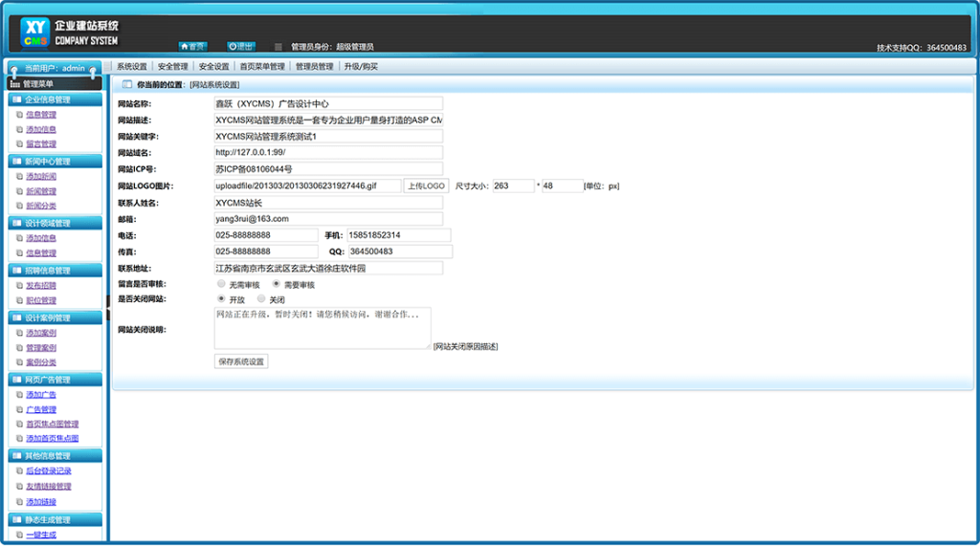Click the sidebar collapse handle
This screenshot has height=546, width=980.
click(x=108, y=307)
